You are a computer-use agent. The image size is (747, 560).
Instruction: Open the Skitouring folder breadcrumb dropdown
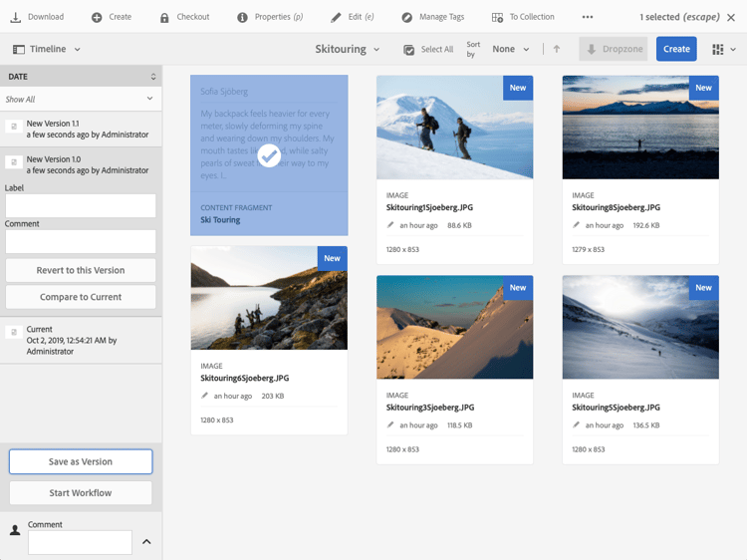[376, 49]
